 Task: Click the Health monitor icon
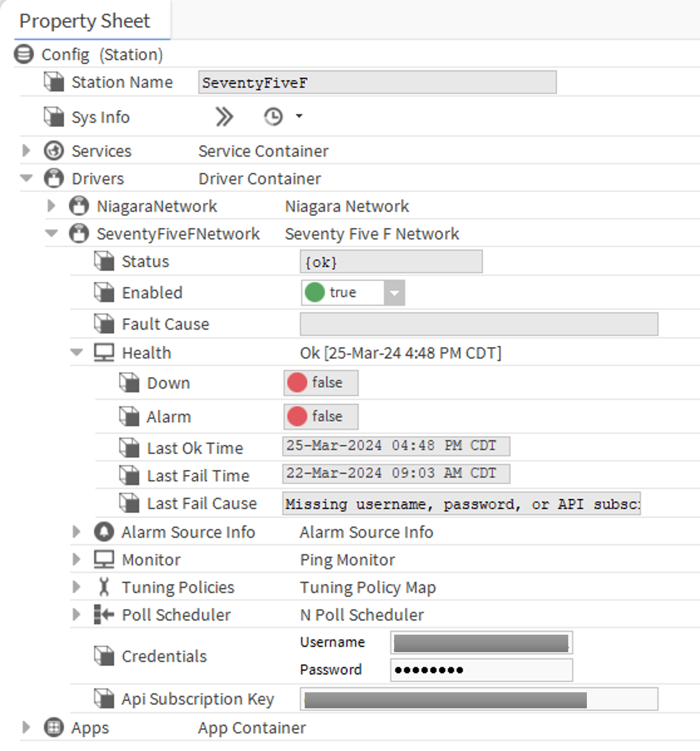(x=104, y=353)
